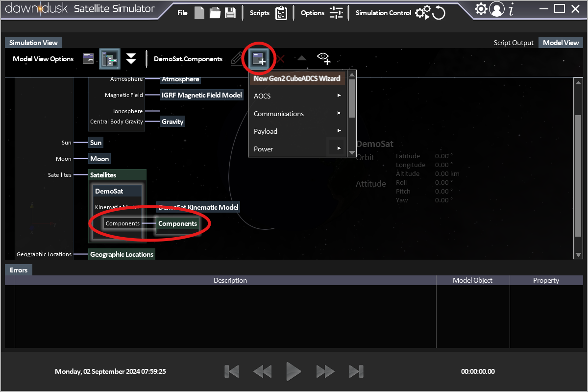Click the component menu scrollbar thumb
The width and height of the screenshot is (588, 392).
coord(351,98)
